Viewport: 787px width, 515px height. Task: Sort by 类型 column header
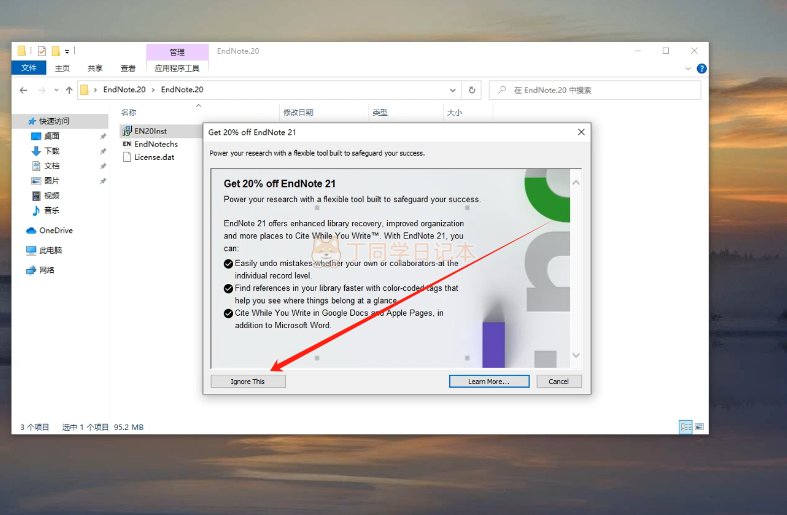coord(379,112)
